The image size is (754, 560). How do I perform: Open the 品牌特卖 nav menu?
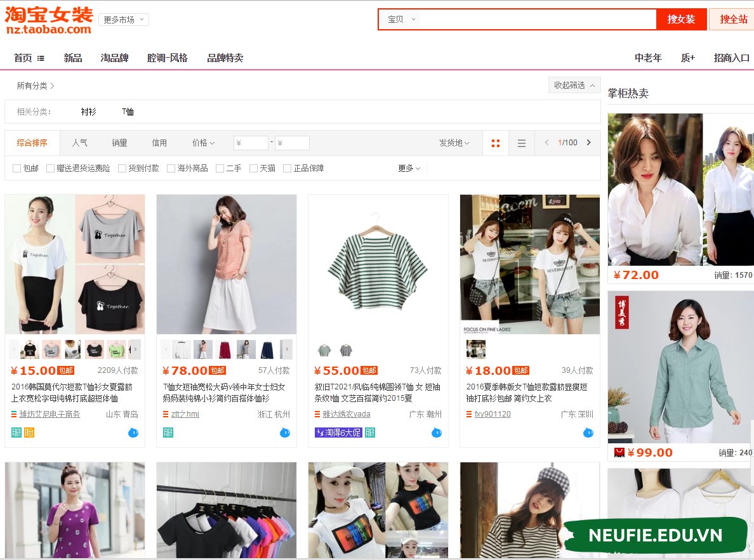pos(225,58)
